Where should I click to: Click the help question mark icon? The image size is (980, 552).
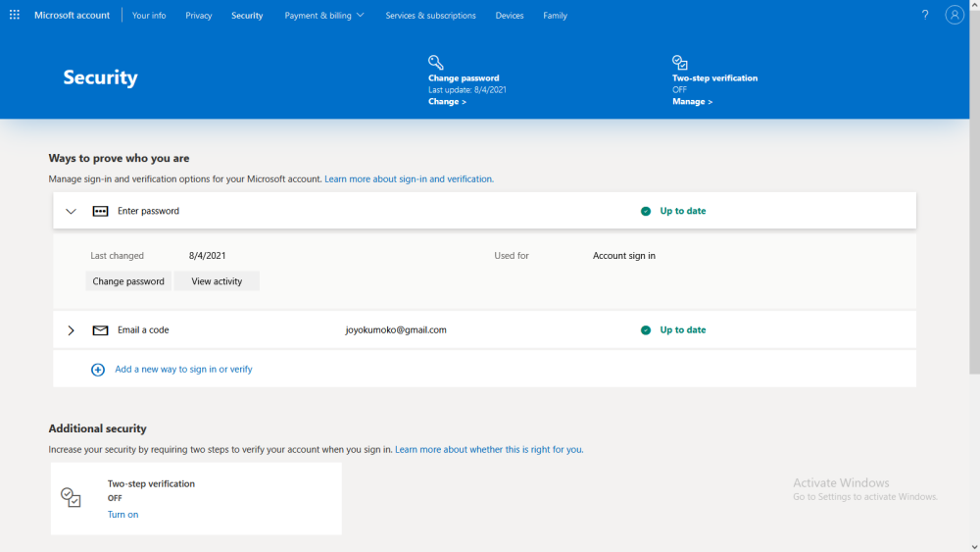pyautogui.click(x=925, y=15)
